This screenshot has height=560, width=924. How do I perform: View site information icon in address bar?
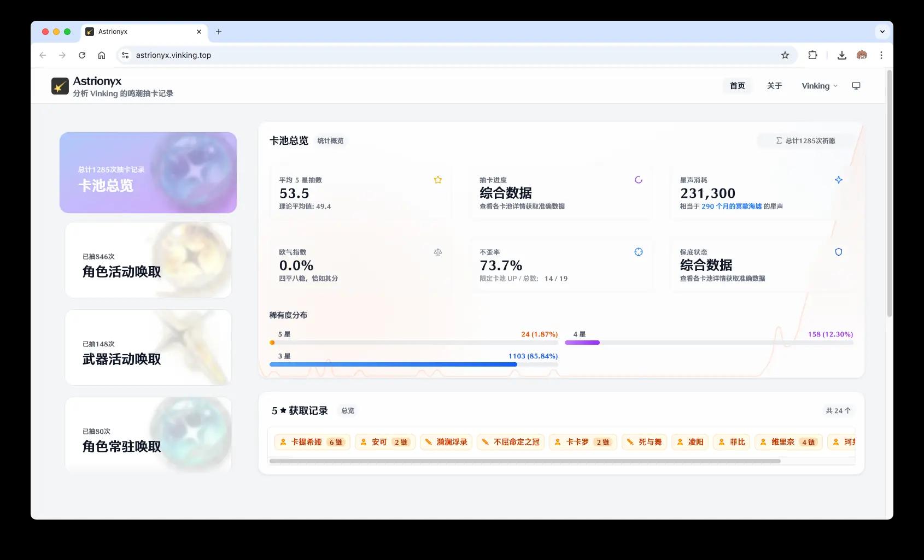tap(125, 55)
